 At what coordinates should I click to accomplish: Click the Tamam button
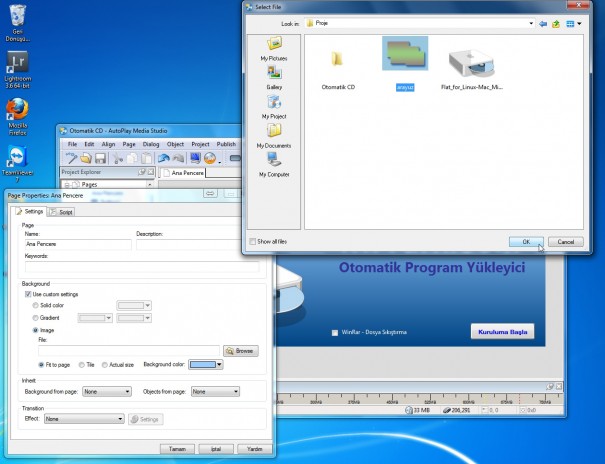click(177, 449)
